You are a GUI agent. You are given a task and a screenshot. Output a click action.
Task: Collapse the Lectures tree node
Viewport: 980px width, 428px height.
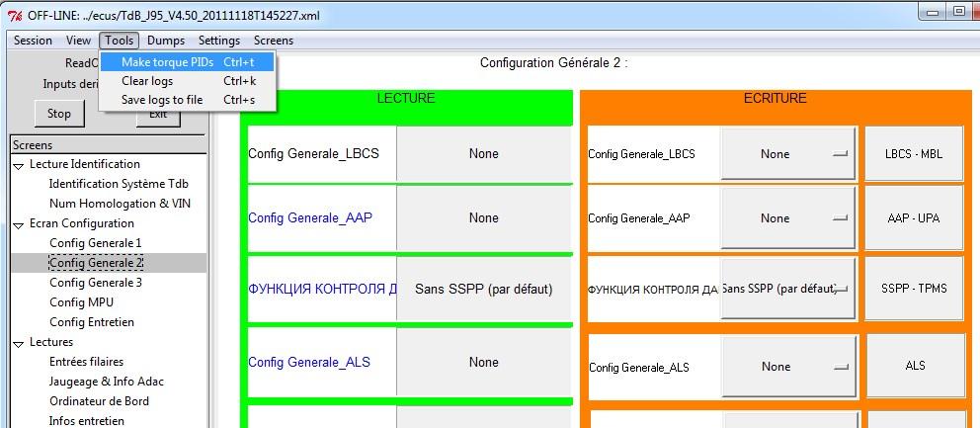coord(18,344)
